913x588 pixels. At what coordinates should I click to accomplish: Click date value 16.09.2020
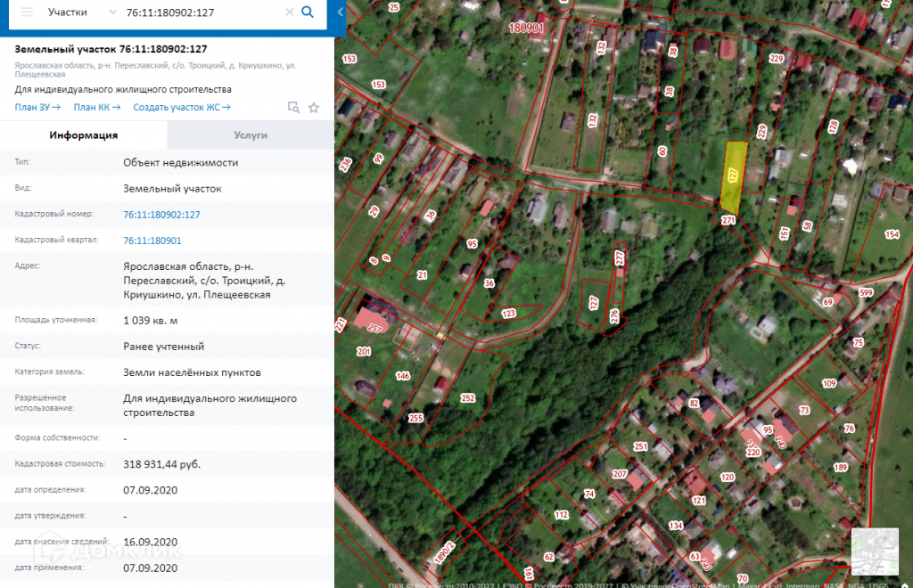[x=150, y=542]
